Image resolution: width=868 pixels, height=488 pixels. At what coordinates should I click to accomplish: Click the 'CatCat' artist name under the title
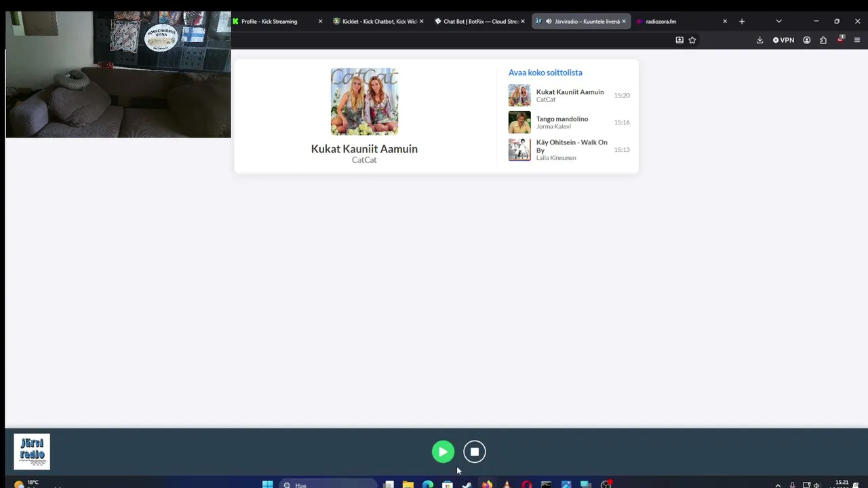tap(364, 160)
